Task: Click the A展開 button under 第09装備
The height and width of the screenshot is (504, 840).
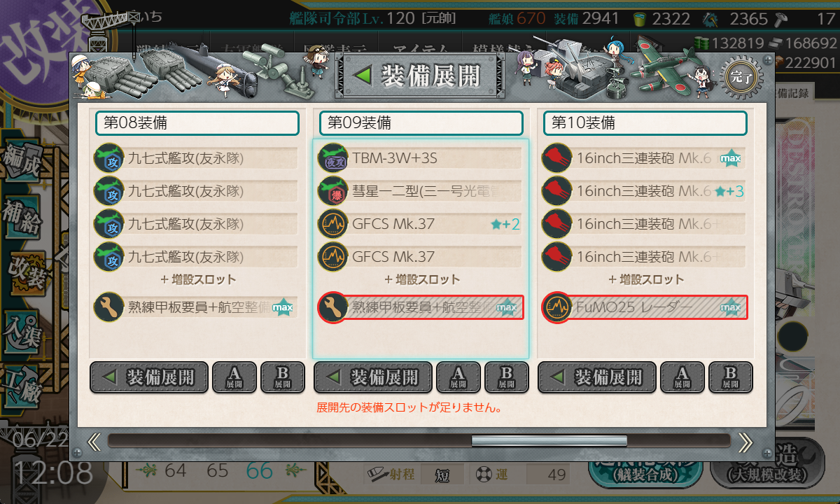Action: coord(458,377)
